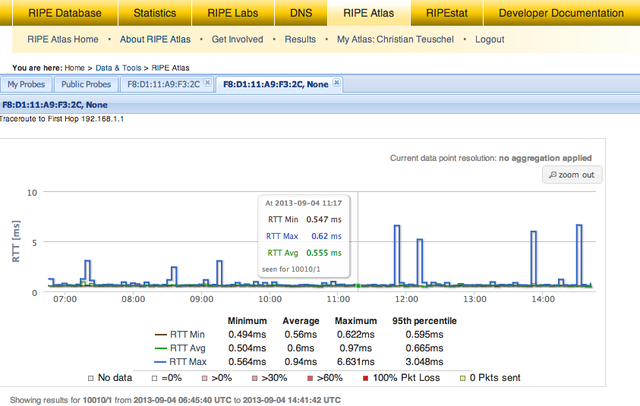Screen dimensions: 640x406
Task: Open Developer Documentation menu
Action: coord(561,13)
